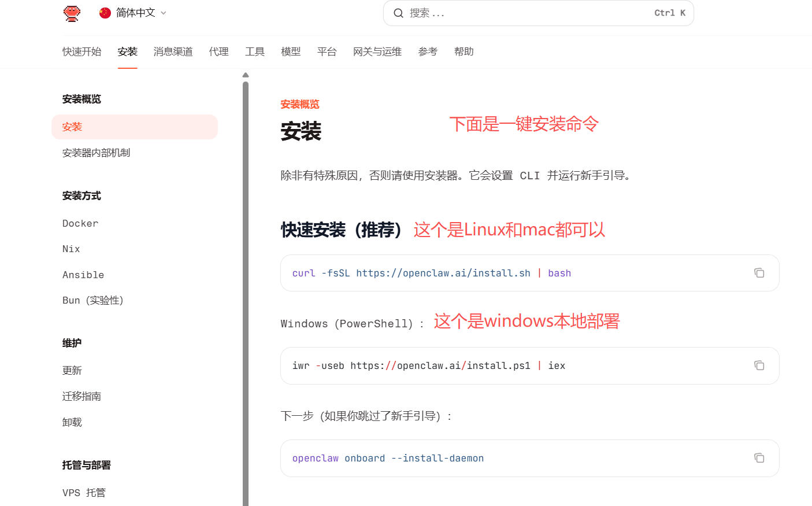The width and height of the screenshot is (812, 506).
Task: Copy the curl install.sh command
Action: pos(759,272)
